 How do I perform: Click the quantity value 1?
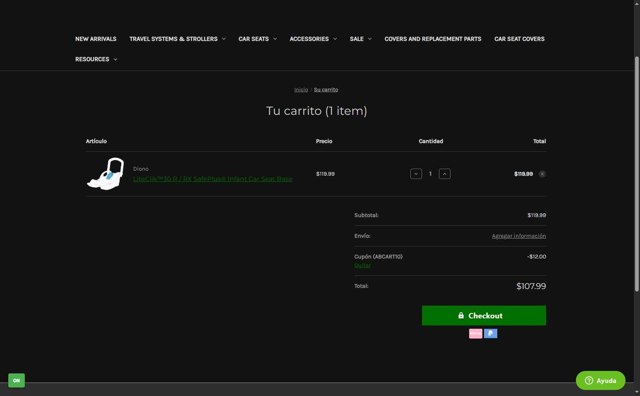430,174
